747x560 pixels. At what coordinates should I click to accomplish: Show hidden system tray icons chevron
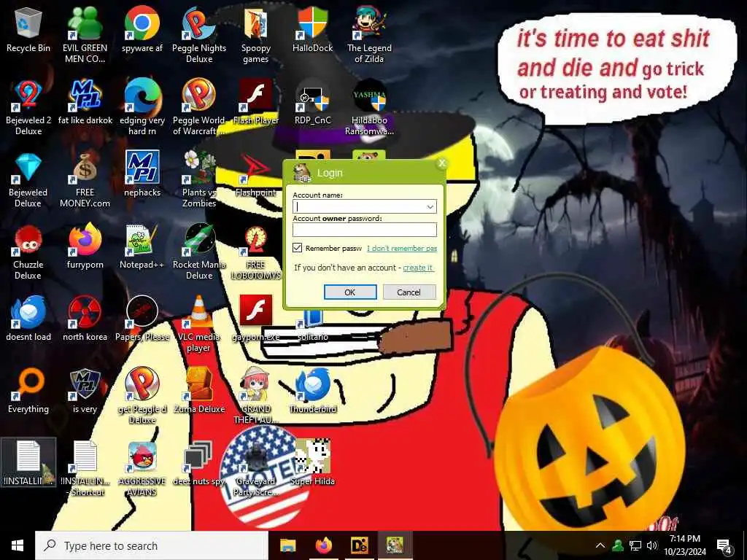(x=600, y=545)
